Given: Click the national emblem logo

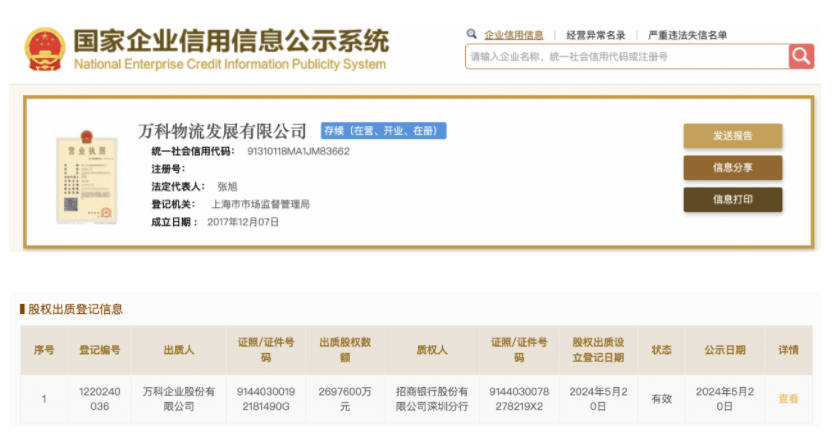Looking at the screenshot, I should pos(44,49).
